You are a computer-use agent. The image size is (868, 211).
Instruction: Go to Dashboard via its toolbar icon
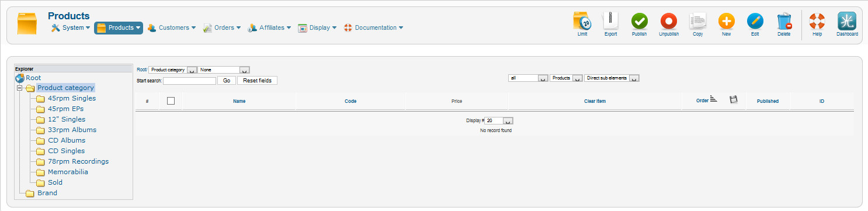pos(847,22)
